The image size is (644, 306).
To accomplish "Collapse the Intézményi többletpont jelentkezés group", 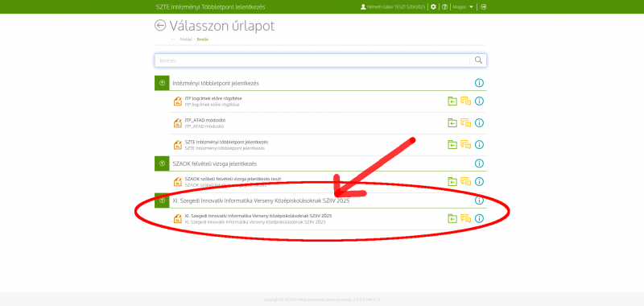I will [x=162, y=83].
